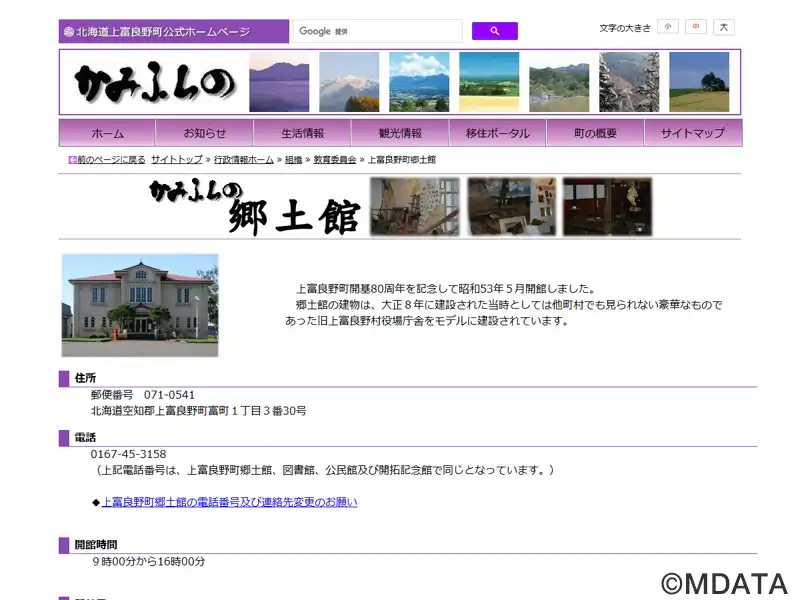Click the 上富良野町郷土館 breadcrumb text
The image size is (800, 600).
[x=402, y=160]
